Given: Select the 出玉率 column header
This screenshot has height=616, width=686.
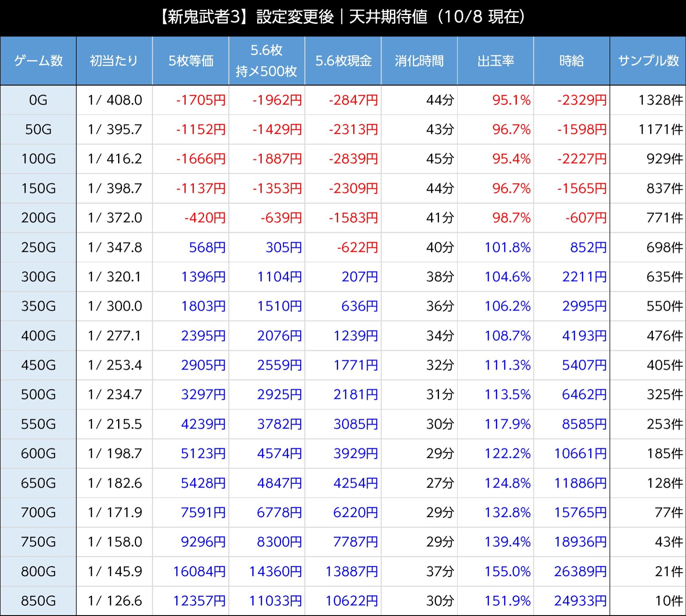Looking at the screenshot, I should click(x=496, y=61).
